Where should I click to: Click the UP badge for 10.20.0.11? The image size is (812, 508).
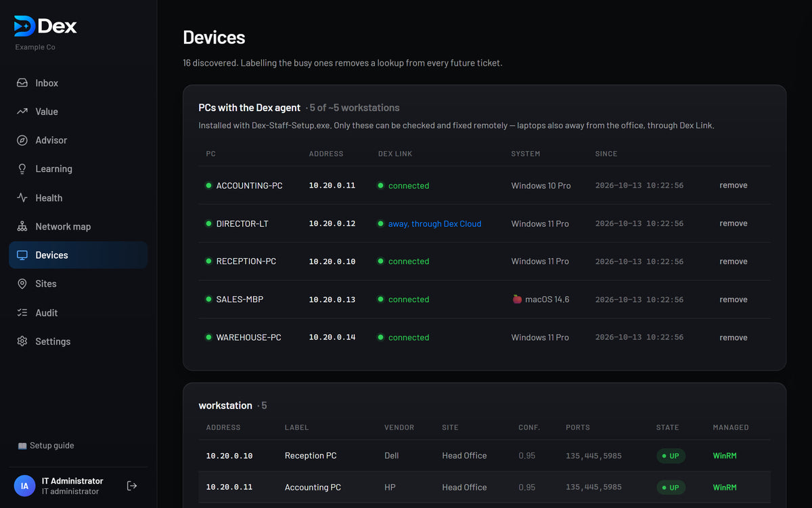point(671,487)
